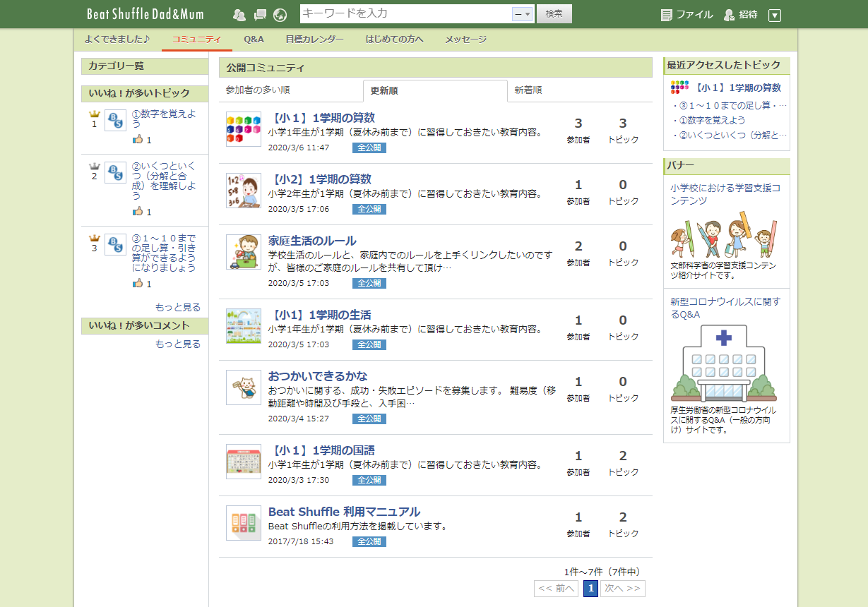868x607 pixels.
Task: Click the 検索 search button
Action: (554, 13)
